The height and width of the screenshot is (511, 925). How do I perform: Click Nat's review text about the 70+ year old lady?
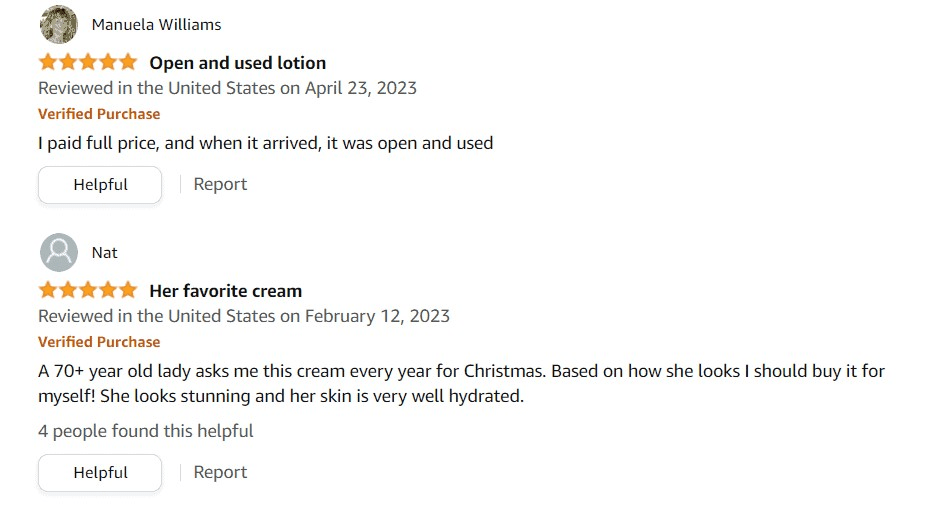point(461,384)
